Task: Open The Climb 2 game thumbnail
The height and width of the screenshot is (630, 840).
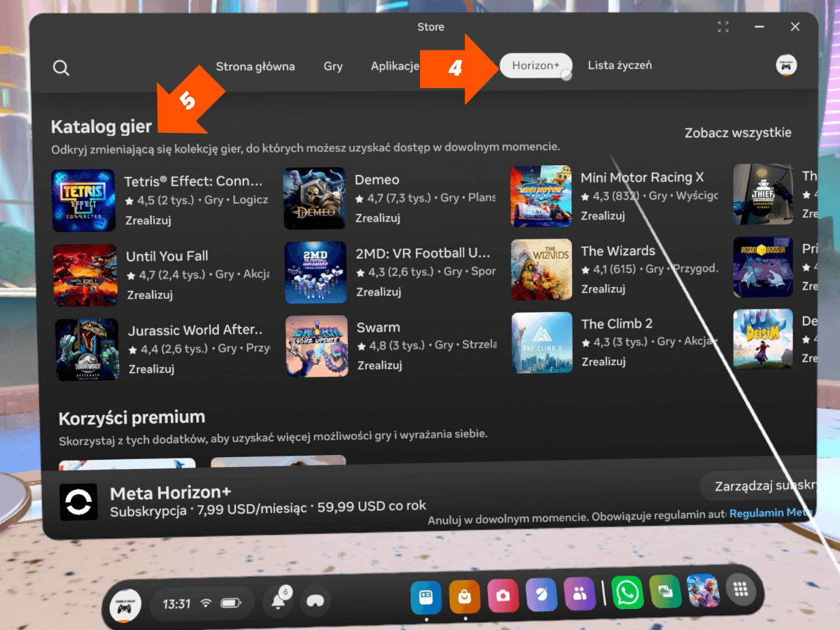Action: click(x=542, y=342)
